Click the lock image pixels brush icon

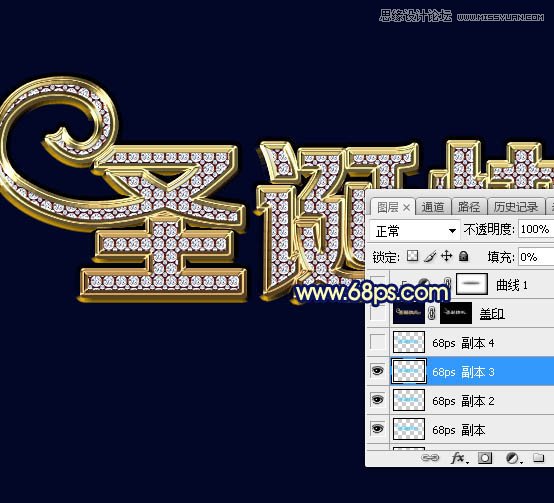(430, 256)
